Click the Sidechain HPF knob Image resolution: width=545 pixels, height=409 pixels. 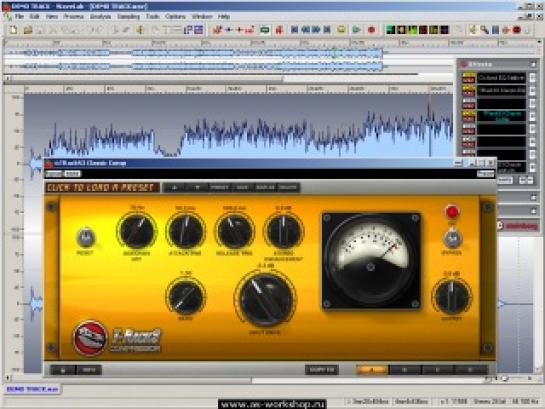tap(137, 231)
